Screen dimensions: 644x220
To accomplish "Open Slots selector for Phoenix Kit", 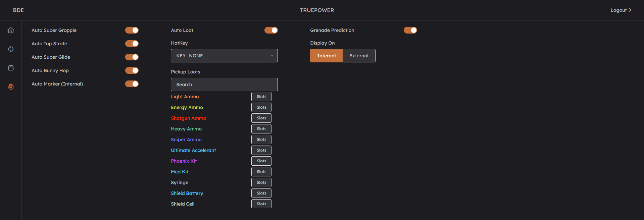I will point(261,161).
